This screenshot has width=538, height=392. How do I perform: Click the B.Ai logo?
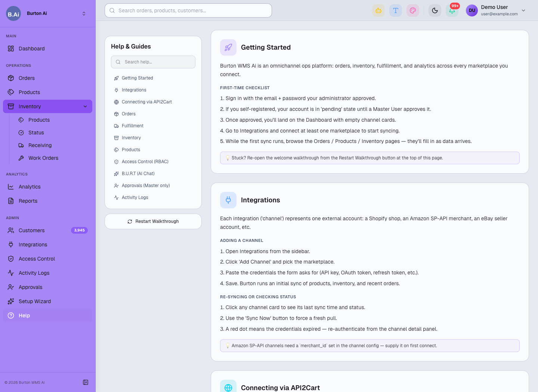tap(13, 13)
